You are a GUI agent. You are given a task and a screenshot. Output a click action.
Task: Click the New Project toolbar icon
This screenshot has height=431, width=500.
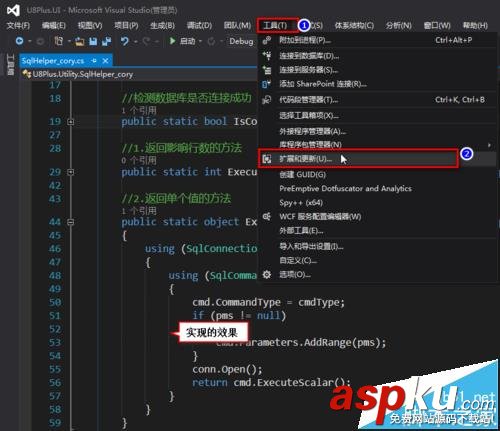point(59,41)
